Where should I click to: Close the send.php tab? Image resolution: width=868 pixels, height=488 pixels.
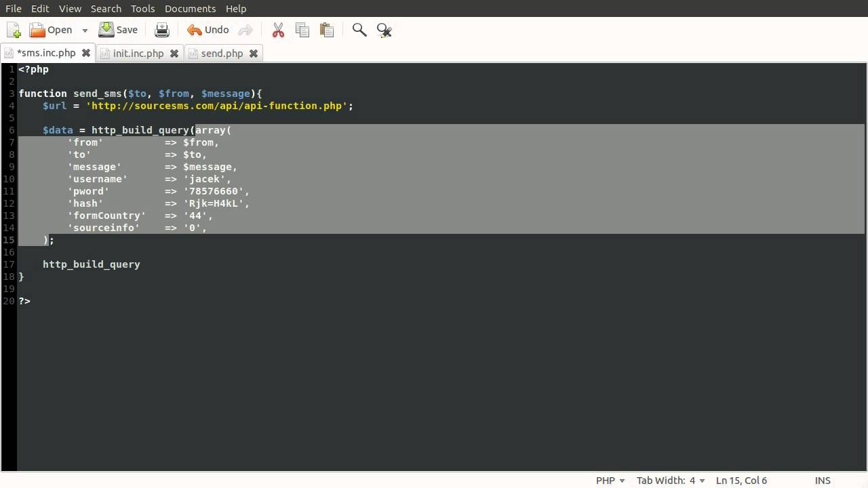(x=254, y=53)
